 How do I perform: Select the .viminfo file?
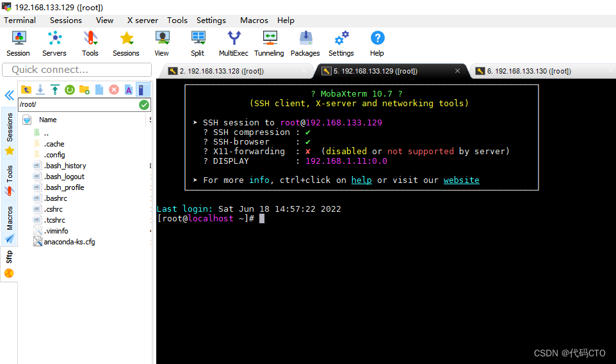tap(56, 231)
